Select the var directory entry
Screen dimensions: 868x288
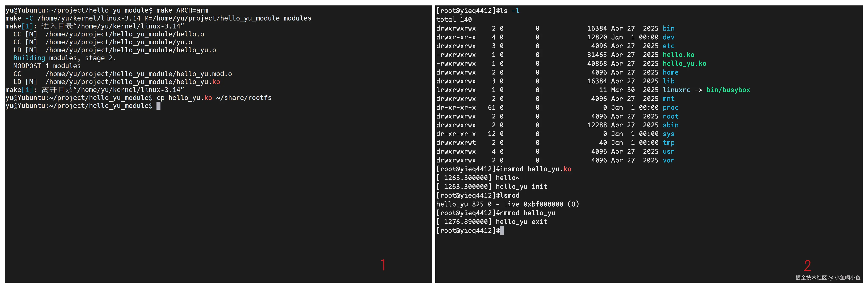[669, 160]
